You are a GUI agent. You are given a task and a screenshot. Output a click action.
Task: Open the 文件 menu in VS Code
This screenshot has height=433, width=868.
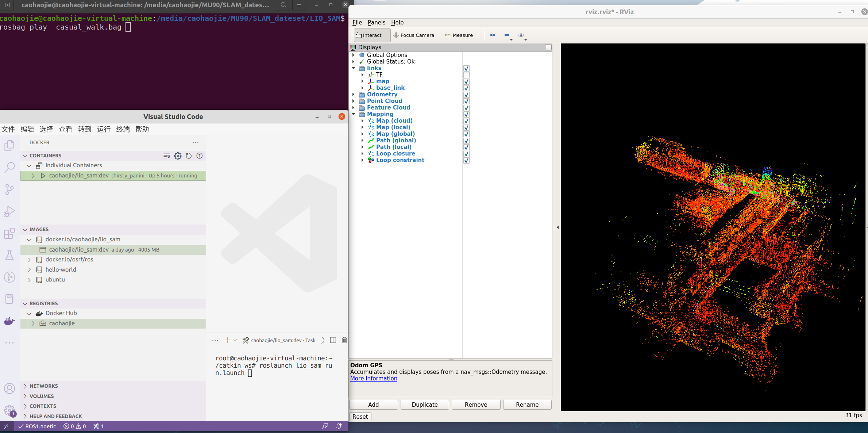(8, 129)
